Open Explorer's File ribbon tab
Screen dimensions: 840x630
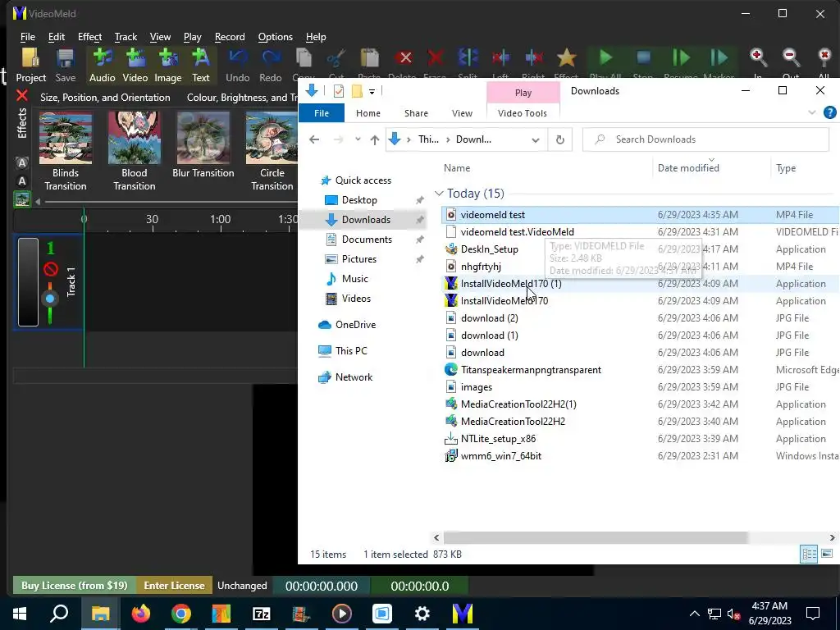[x=322, y=113]
